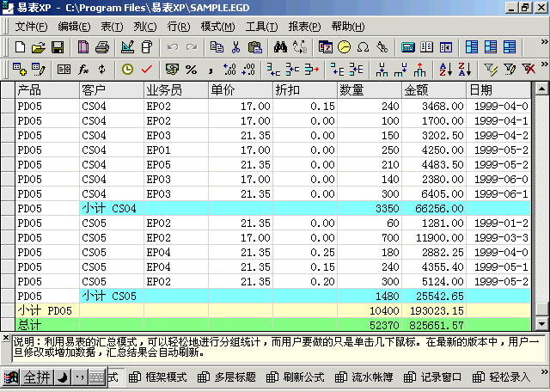
Task: Paste using the clipboard icon
Action: point(255,47)
